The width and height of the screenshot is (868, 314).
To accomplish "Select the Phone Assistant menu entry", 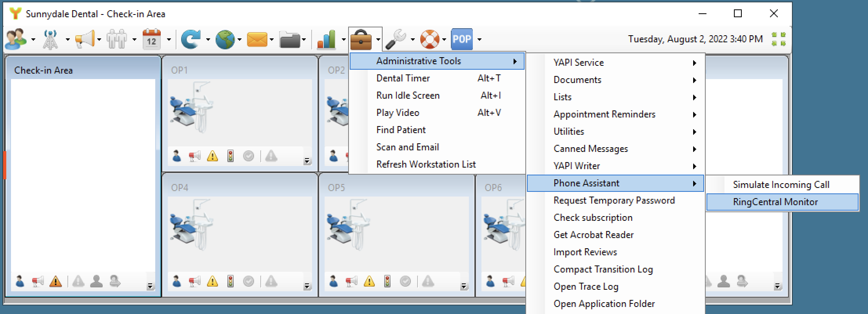I will [x=616, y=183].
